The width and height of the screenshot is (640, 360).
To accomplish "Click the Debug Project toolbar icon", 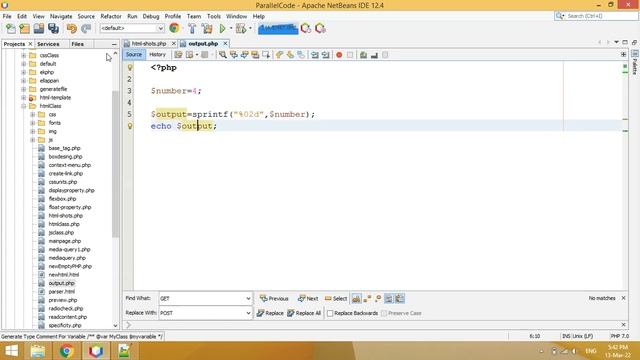I will [241, 29].
